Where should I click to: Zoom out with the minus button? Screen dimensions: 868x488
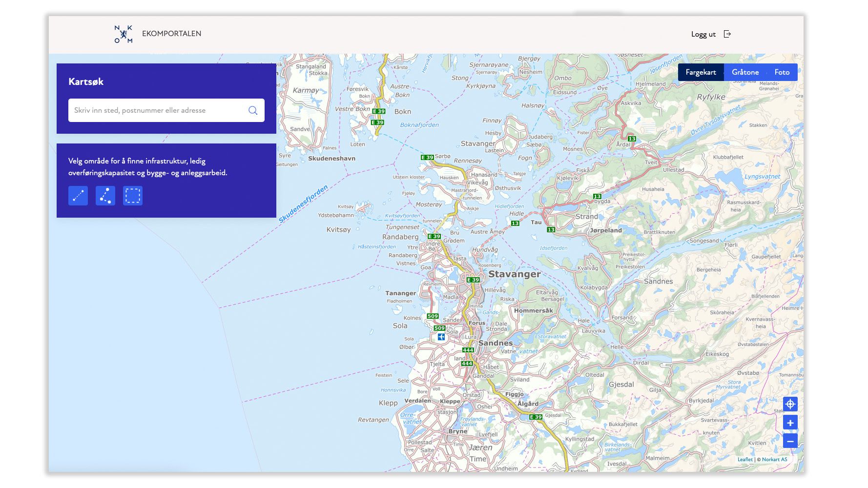[790, 441]
